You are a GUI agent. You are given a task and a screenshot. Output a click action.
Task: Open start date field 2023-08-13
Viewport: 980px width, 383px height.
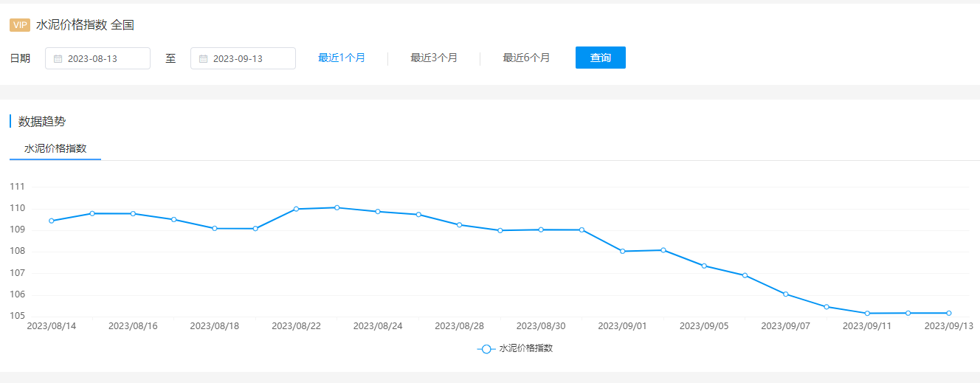tap(97, 58)
